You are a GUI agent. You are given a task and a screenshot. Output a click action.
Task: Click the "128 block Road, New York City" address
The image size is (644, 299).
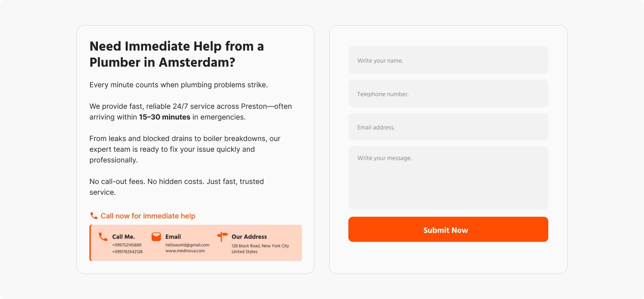(260, 246)
